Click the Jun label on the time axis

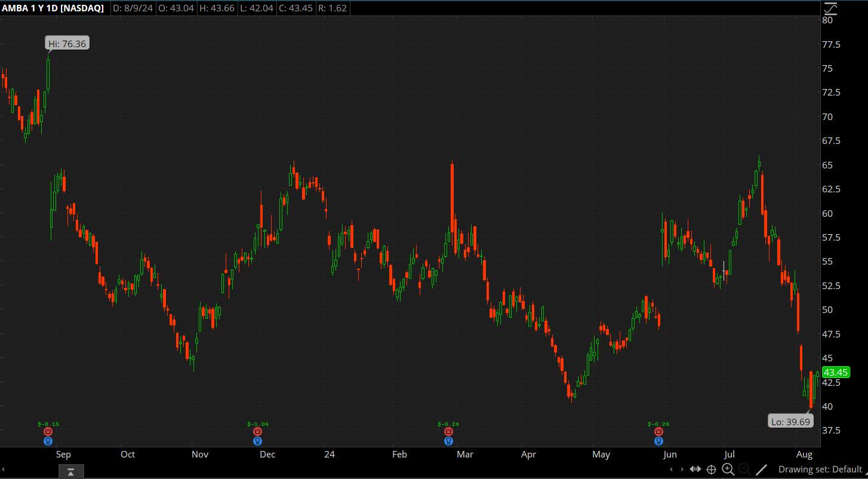[x=670, y=455]
